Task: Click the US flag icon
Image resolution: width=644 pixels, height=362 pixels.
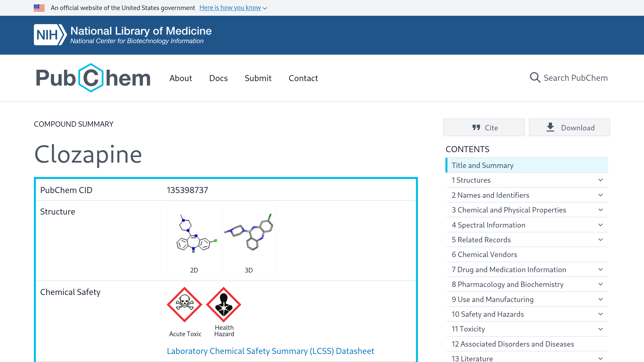Action: (39, 8)
